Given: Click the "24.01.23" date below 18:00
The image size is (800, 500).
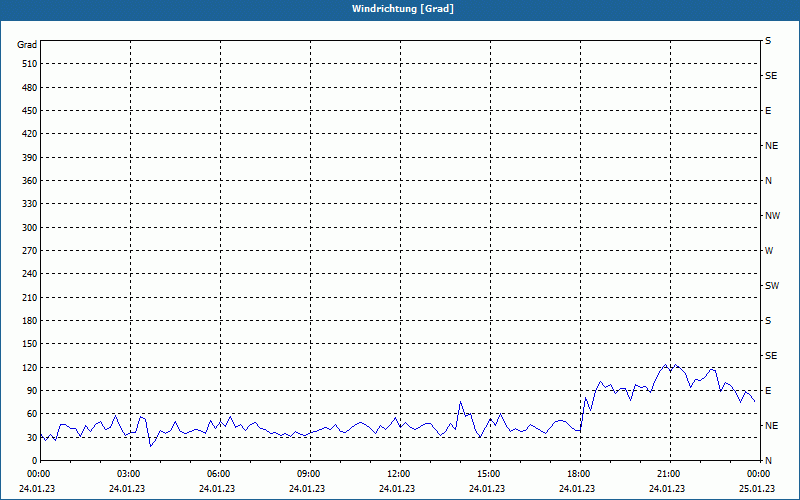Looking at the screenshot, I should (x=577, y=489).
